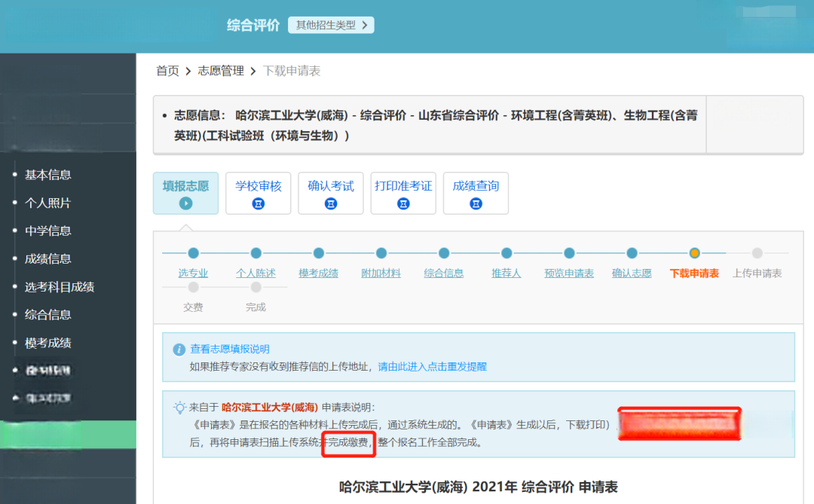This screenshot has height=504, width=814.
Task: Click the progress dot above 推荐人
Action: coord(506,253)
